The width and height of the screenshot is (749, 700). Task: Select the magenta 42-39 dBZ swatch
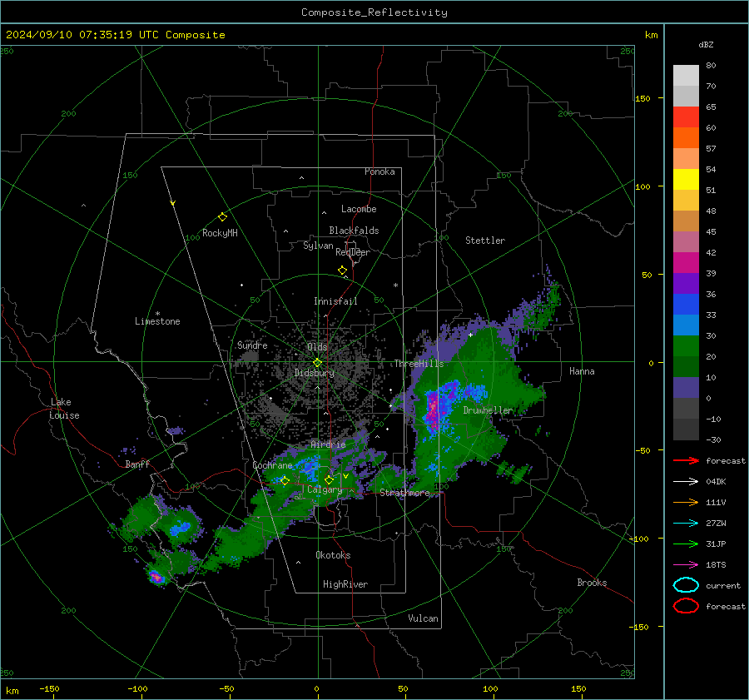686,263
